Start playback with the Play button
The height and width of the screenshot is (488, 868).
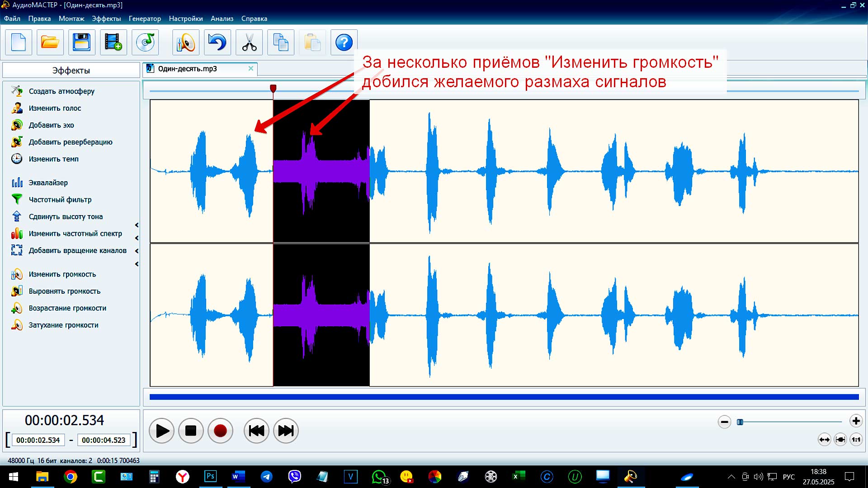162,431
